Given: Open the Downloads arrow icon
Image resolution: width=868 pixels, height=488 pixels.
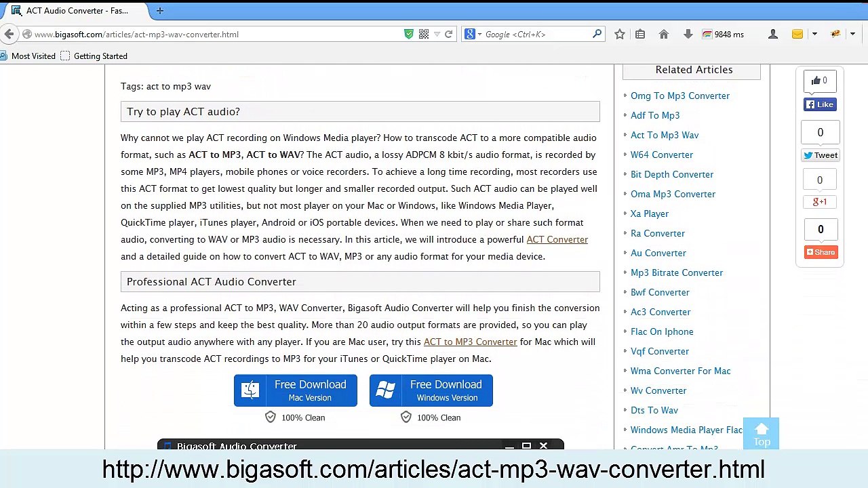Looking at the screenshot, I should click(x=688, y=34).
